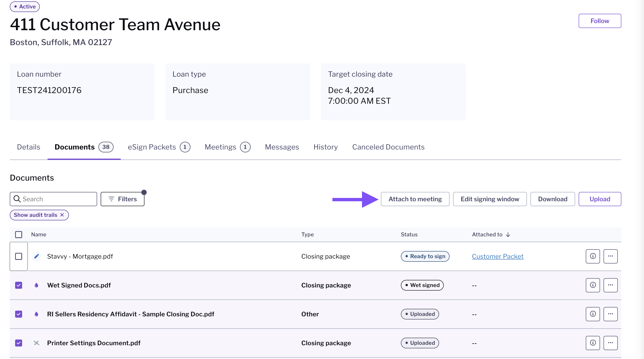The image size is (644, 359).
Task: Open more options for Stavvy - Mortgage.pdf
Action: [x=610, y=256]
